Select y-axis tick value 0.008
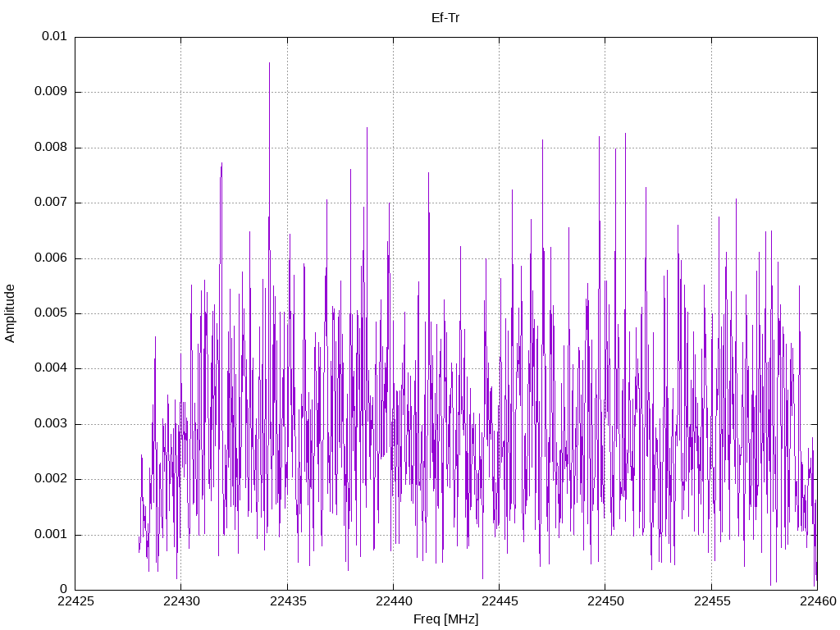 pyautogui.click(x=51, y=147)
